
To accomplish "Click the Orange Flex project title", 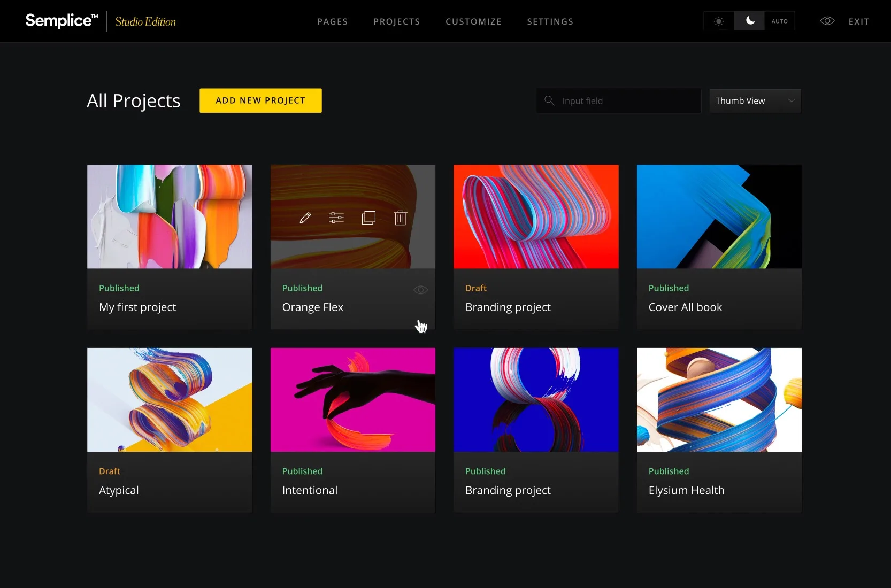I will click(313, 307).
